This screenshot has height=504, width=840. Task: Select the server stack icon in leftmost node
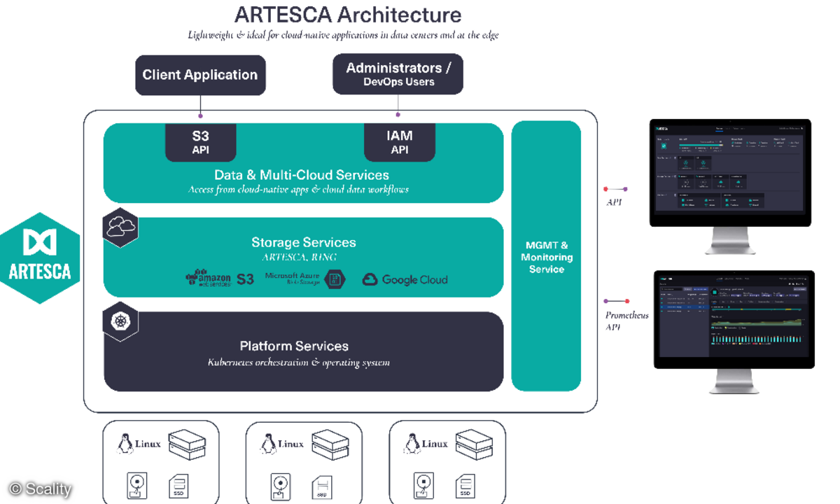coord(187,444)
